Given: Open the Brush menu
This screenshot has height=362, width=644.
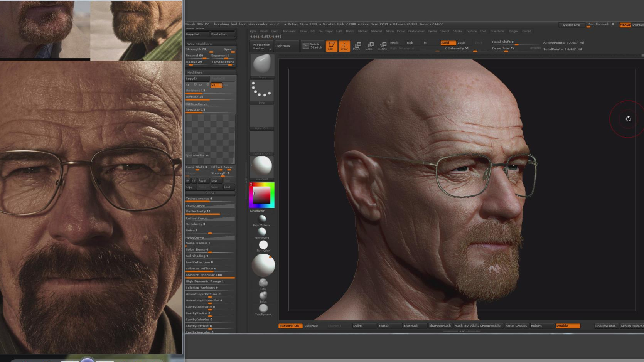Looking at the screenshot, I should (264, 31).
